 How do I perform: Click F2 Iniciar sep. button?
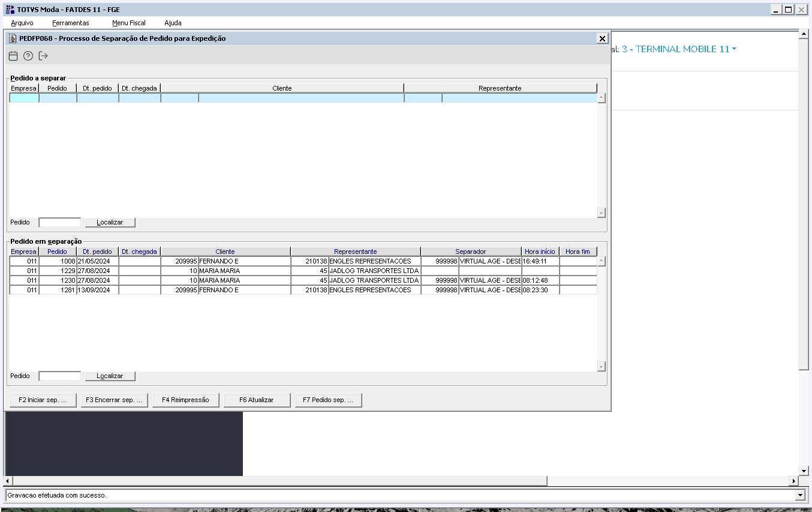tap(43, 400)
